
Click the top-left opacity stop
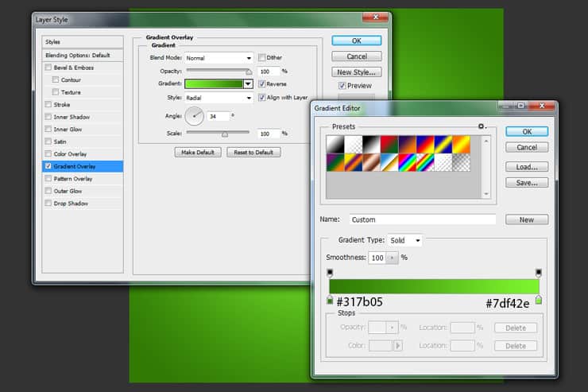pyautogui.click(x=330, y=273)
